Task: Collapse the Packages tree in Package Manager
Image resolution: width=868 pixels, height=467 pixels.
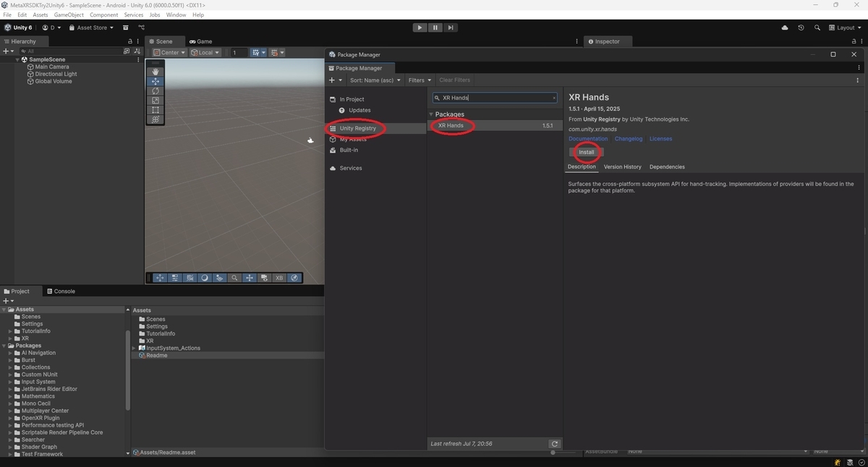Action: click(432, 114)
